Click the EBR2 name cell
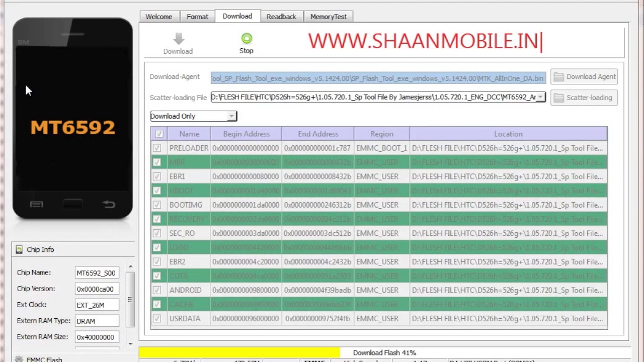Screen dimensions: 644x362 [x=189, y=261]
